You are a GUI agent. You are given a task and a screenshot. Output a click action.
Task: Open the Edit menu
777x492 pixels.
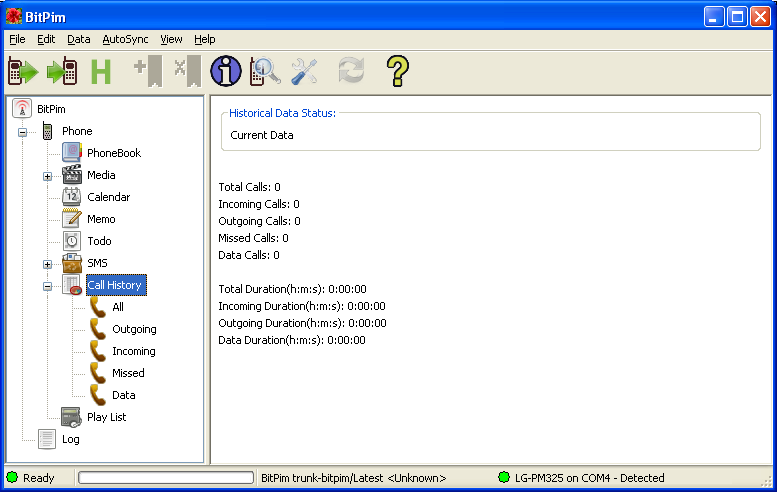click(x=46, y=39)
